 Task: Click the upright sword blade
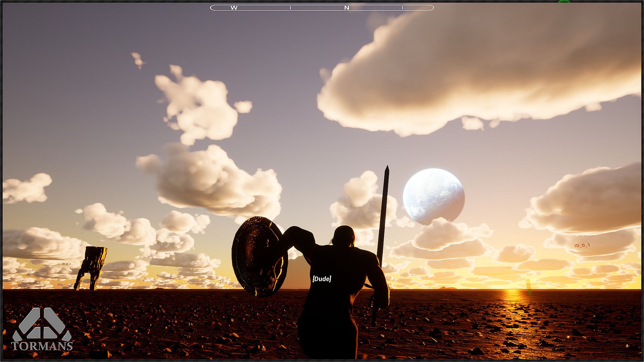tap(383, 215)
